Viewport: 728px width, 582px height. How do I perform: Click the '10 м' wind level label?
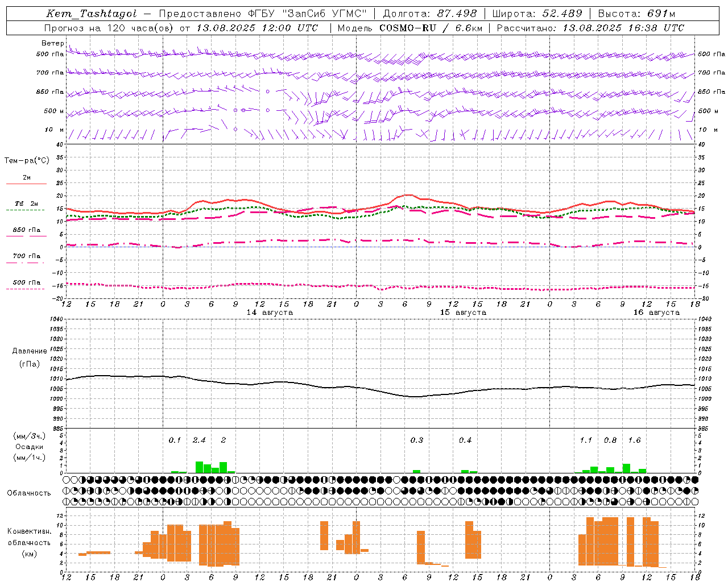coord(55,130)
